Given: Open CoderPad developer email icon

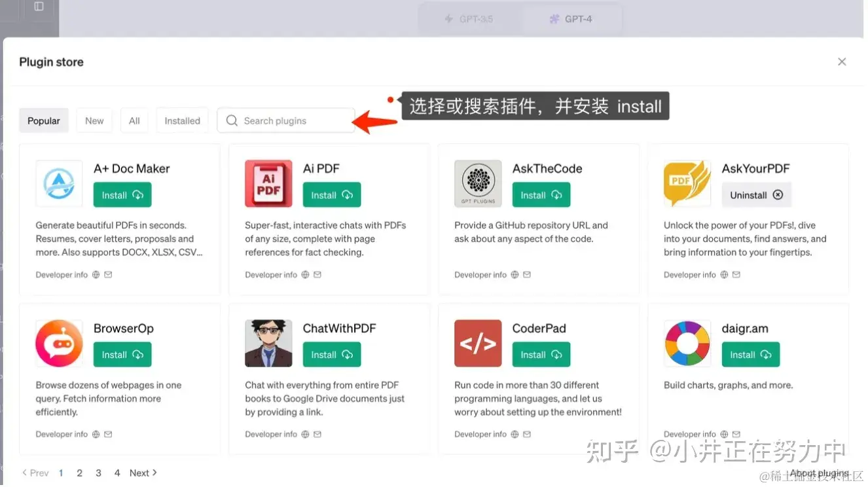Looking at the screenshot, I should pyautogui.click(x=527, y=435).
